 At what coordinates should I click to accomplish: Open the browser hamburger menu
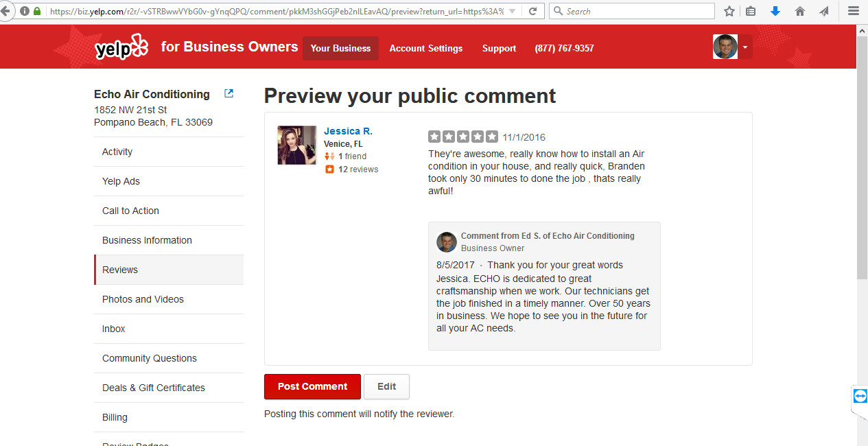click(x=853, y=11)
